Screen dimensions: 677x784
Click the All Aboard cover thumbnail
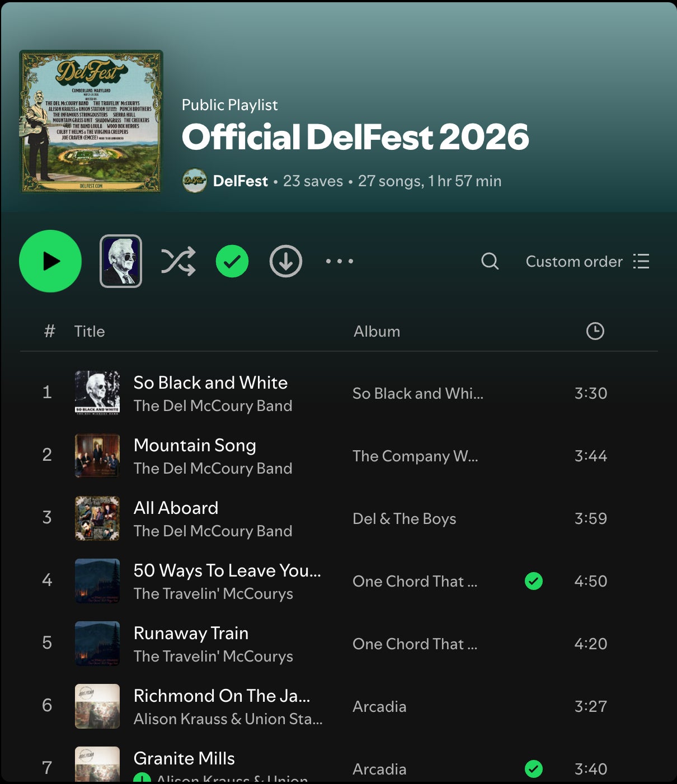(x=97, y=518)
